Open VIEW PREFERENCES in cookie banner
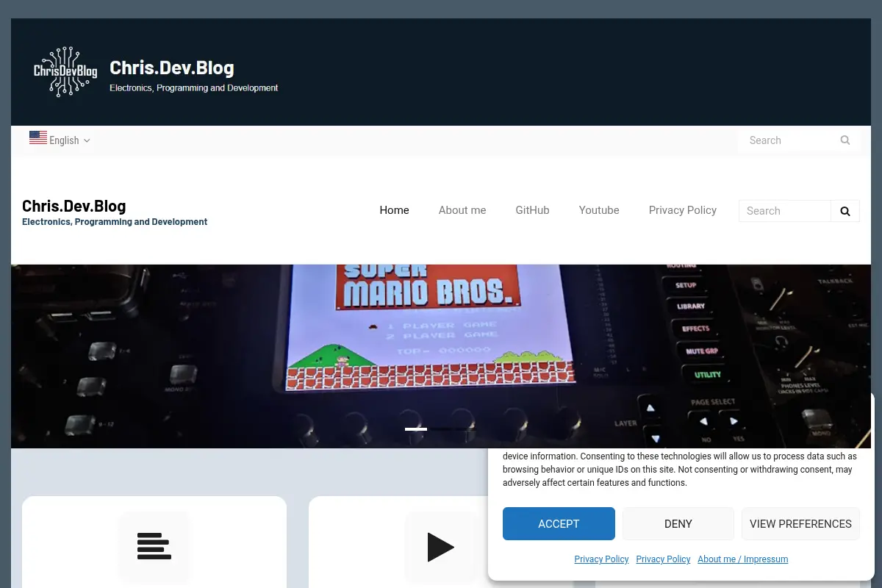882x588 pixels. point(800,524)
